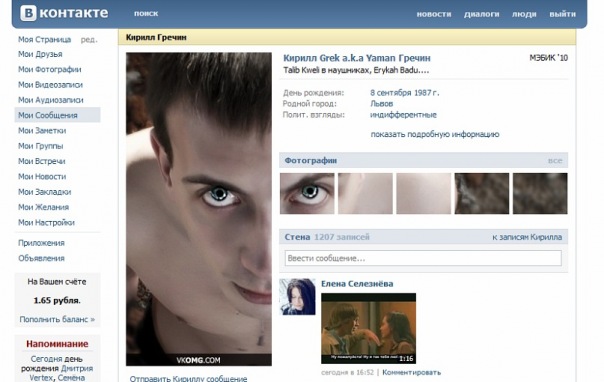Click Комментировать under the video post
604x382 pixels.
(x=411, y=372)
